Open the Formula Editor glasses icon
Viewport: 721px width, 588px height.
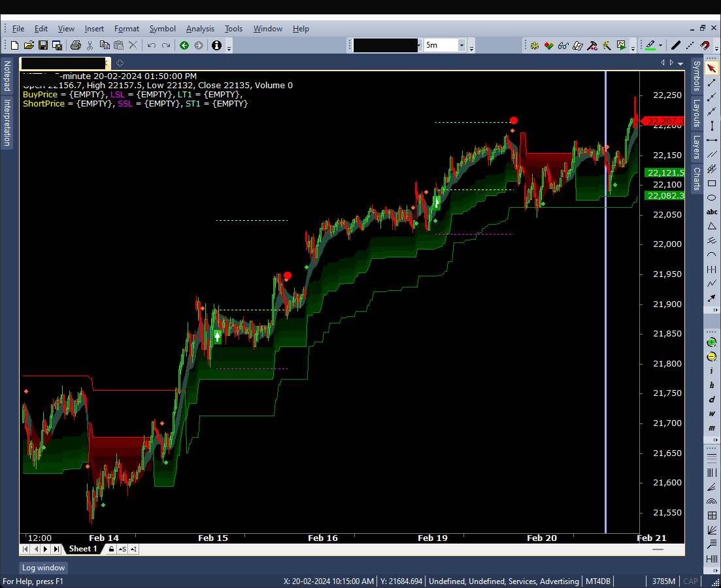pyautogui.click(x=563, y=46)
